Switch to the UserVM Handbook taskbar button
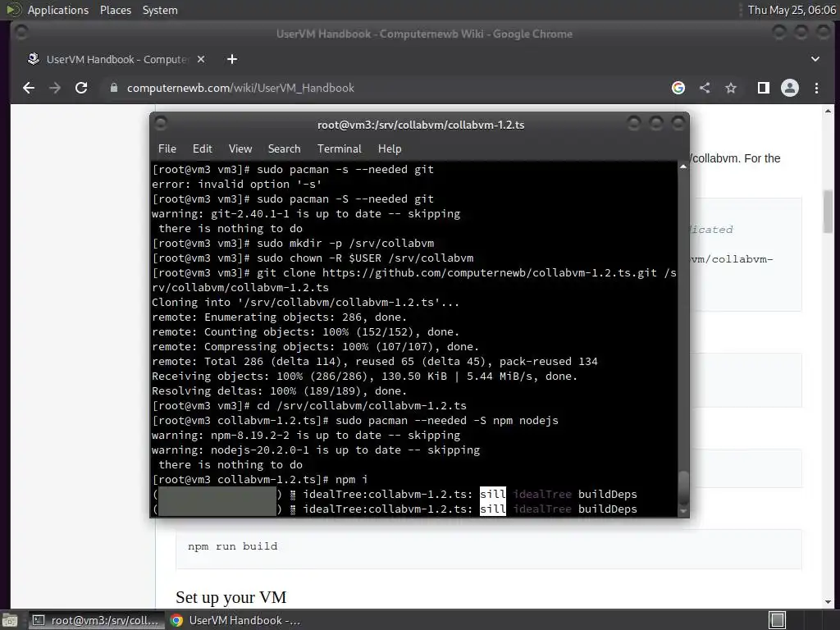This screenshot has height=630, width=840. 235,620
